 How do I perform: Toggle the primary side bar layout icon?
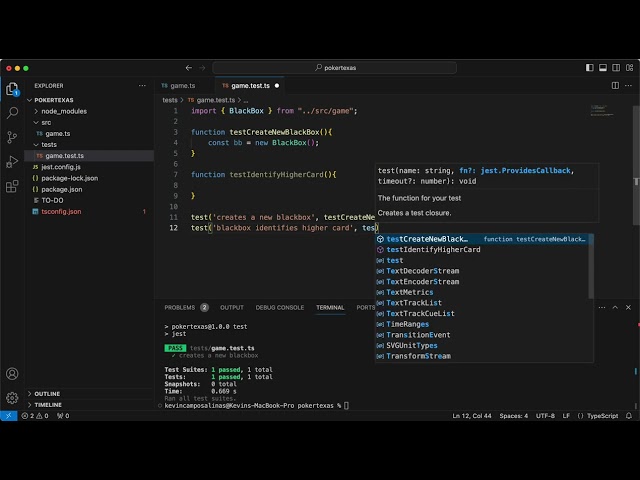point(589,68)
